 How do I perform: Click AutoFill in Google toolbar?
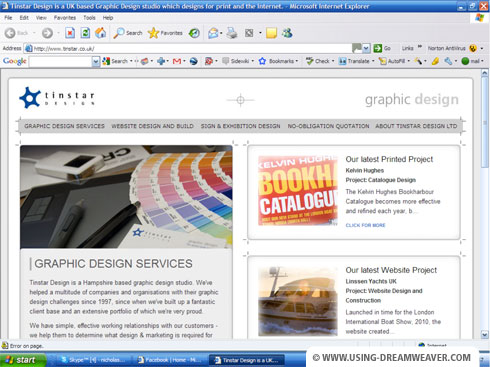(392, 61)
